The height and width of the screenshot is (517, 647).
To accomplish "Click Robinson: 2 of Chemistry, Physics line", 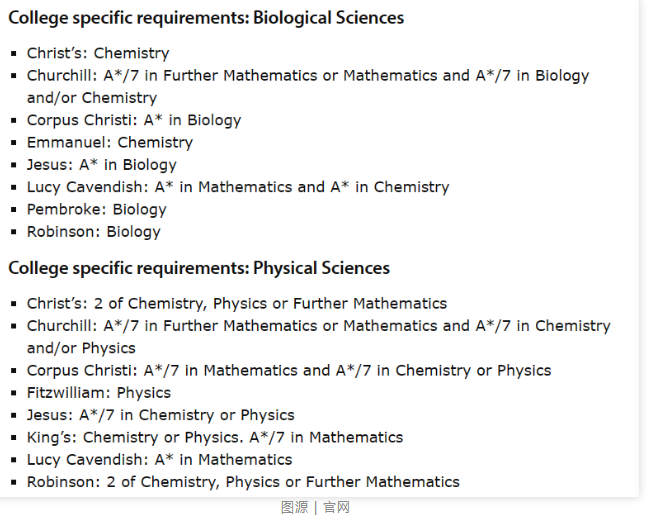I will click(243, 482).
